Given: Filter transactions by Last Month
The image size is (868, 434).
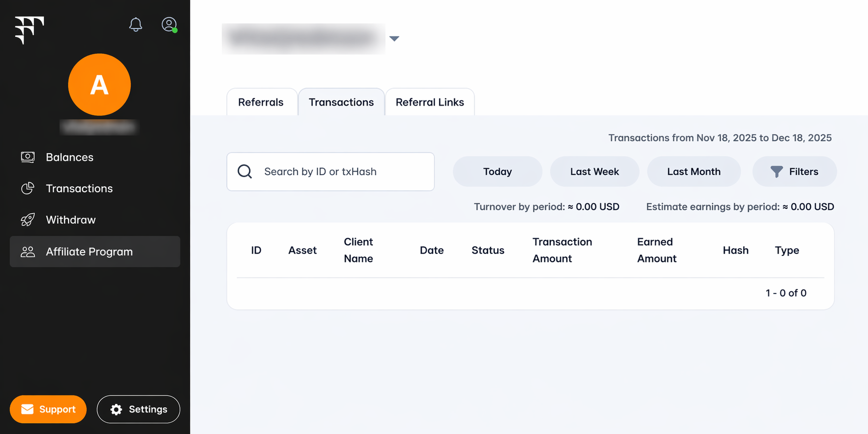Looking at the screenshot, I should [694, 171].
